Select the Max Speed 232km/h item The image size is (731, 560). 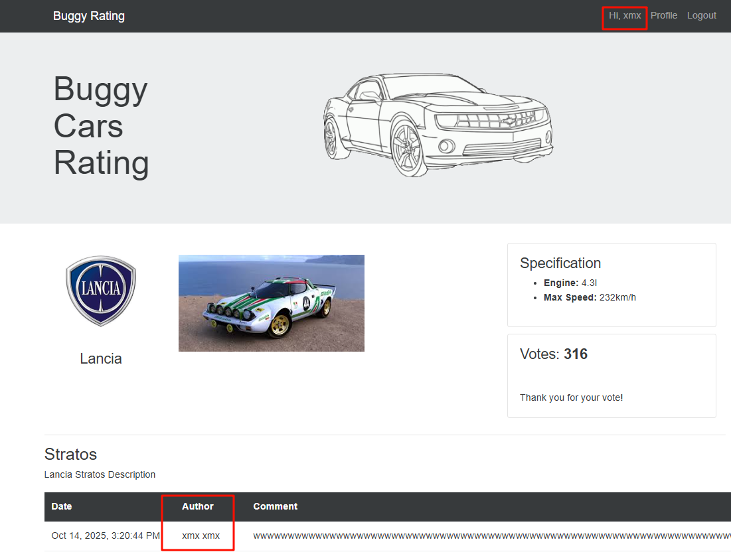point(590,297)
